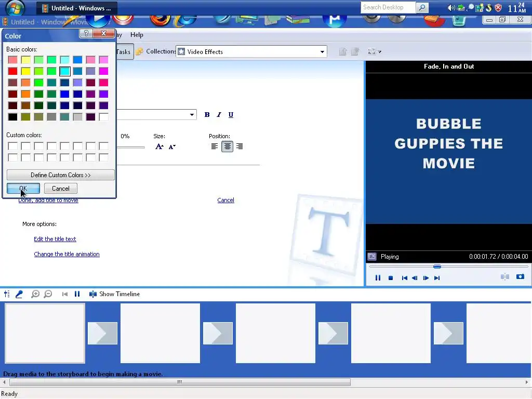
Task: Zoom in on the storyboard
Action: tap(35, 294)
